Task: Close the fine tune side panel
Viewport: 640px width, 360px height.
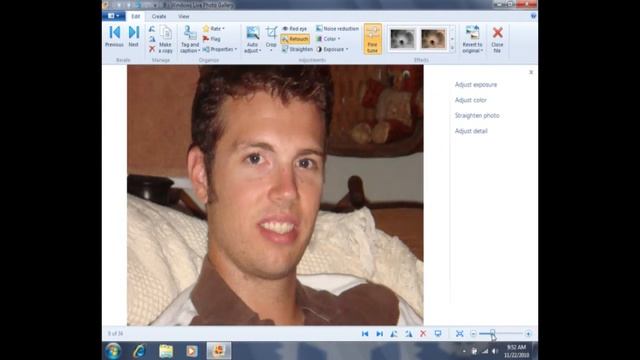Action: (531, 72)
